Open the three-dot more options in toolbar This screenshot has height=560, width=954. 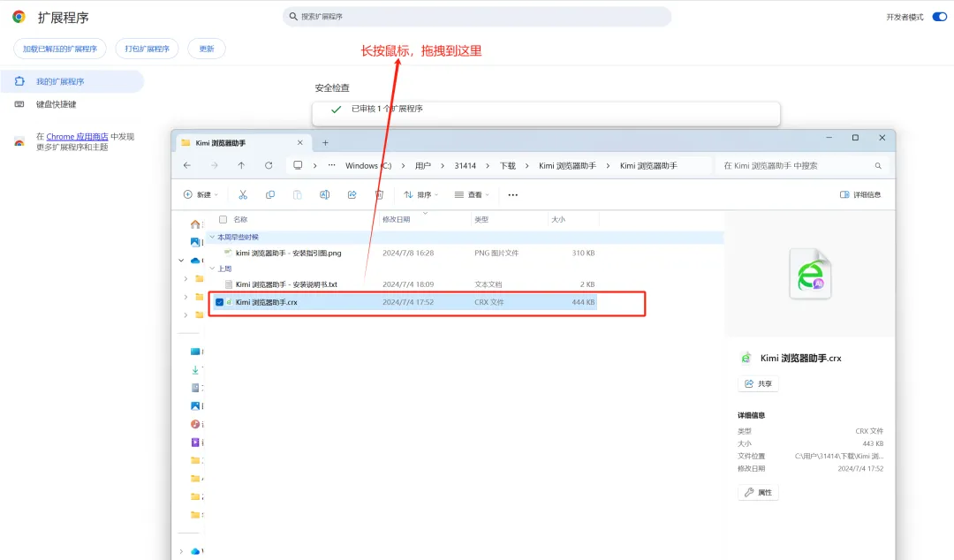(x=512, y=194)
